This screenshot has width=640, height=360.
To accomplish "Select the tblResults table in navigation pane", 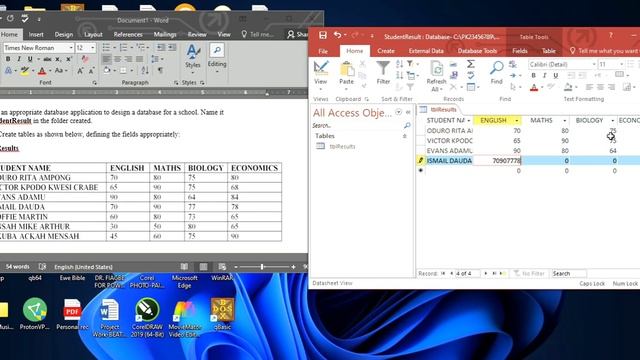I will 342,146.
